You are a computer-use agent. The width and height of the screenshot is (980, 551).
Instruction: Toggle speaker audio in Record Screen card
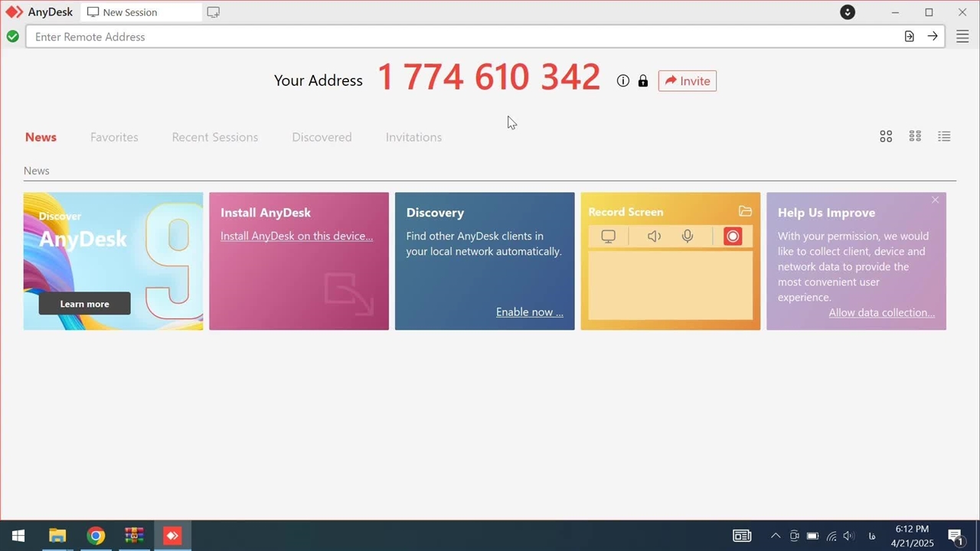click(654, 236)
